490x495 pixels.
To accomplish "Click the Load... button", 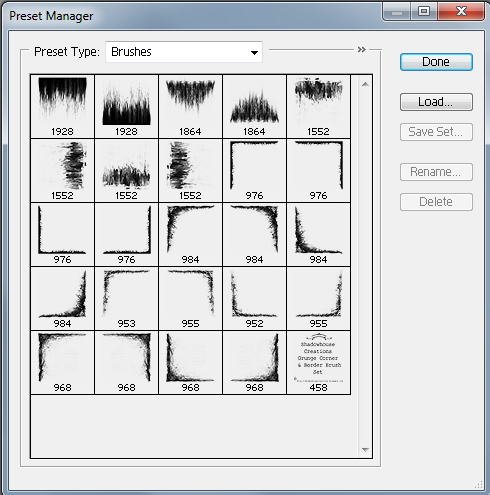I will click(x=436, y=102).
